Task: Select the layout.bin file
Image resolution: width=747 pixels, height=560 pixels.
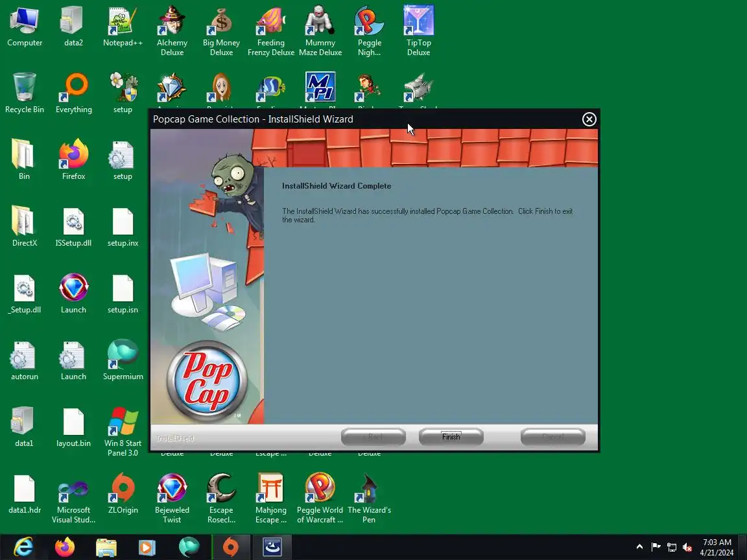Action: pos(73,427)
